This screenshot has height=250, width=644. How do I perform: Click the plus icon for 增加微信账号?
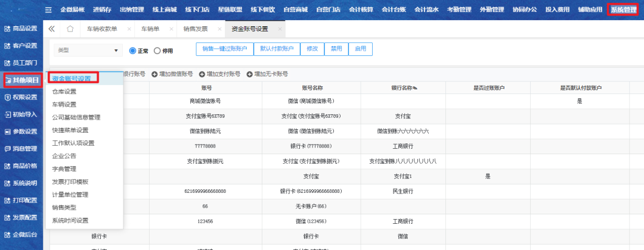(x=154, y=74)
